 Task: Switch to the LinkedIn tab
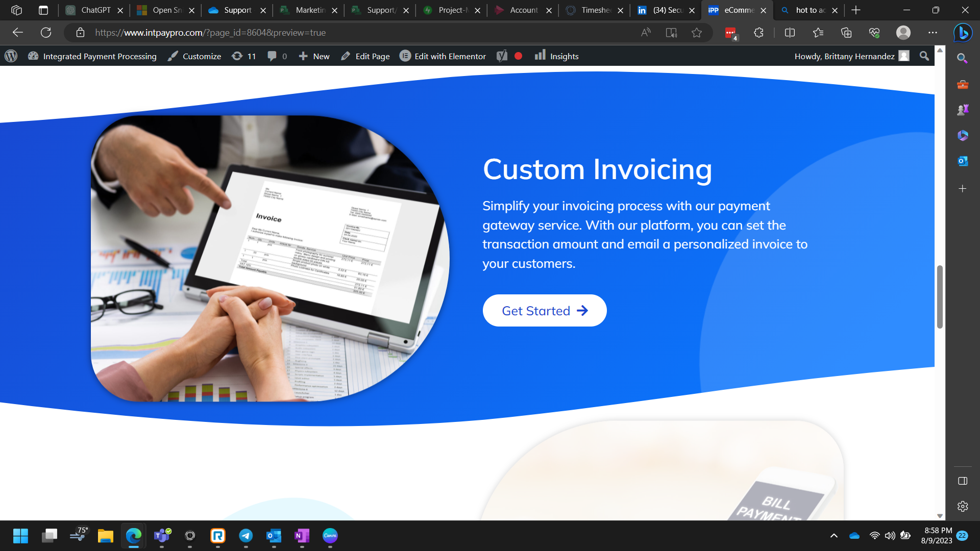point(661,10)
